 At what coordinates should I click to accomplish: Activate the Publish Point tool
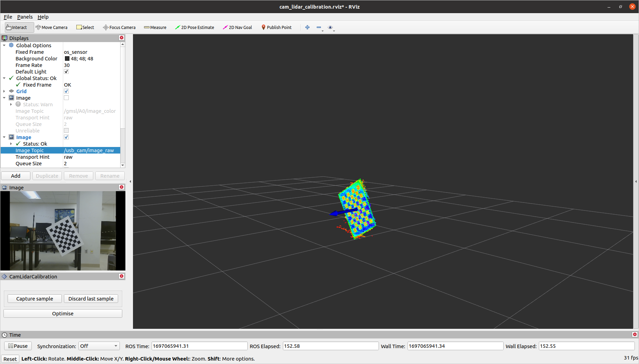(276, 27)
